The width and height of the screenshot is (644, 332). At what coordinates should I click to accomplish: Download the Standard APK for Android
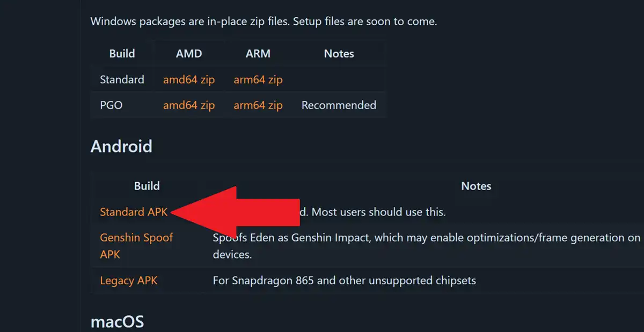click(133, 212)
